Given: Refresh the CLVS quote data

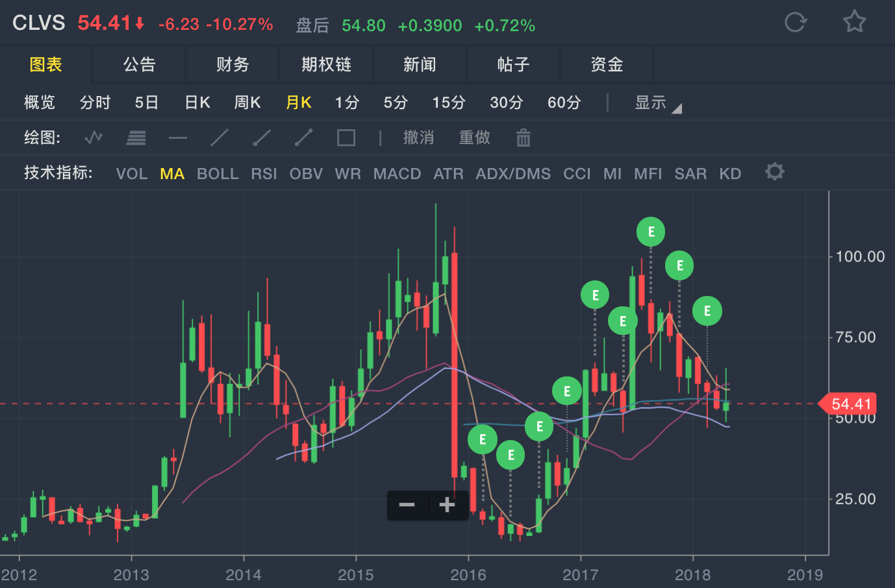Looking at the screenshot, I should tap(796, 23).
